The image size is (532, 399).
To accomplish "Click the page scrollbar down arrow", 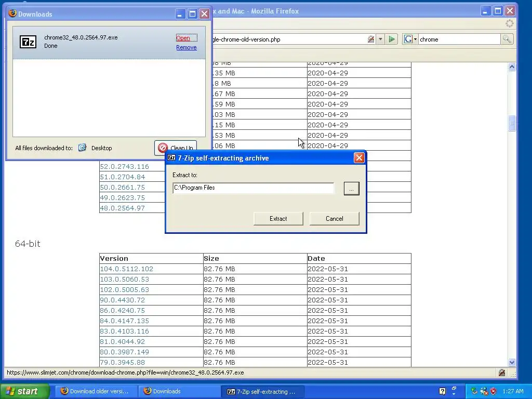I will tap(512, 362).
